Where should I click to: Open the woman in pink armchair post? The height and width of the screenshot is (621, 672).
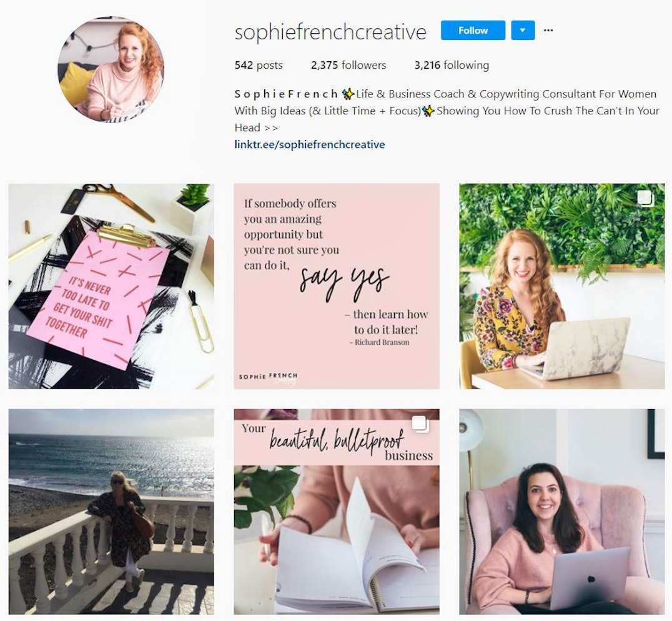tap(562, 511)
